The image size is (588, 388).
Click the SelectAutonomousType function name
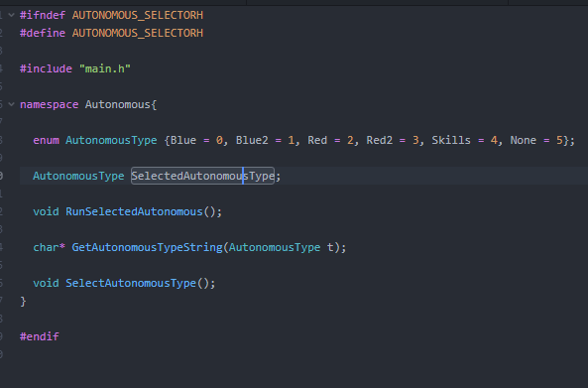131,283
